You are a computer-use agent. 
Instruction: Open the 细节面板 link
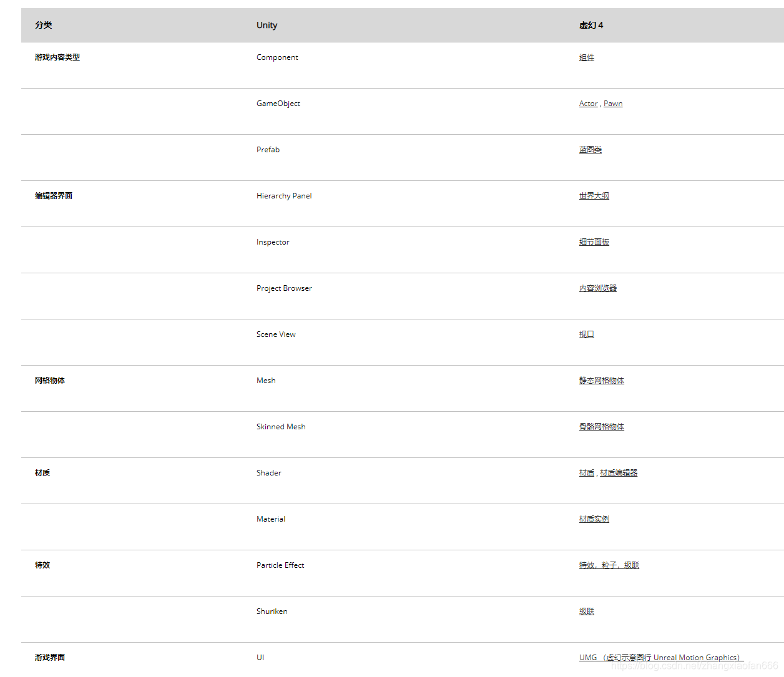tap(594, 242)
